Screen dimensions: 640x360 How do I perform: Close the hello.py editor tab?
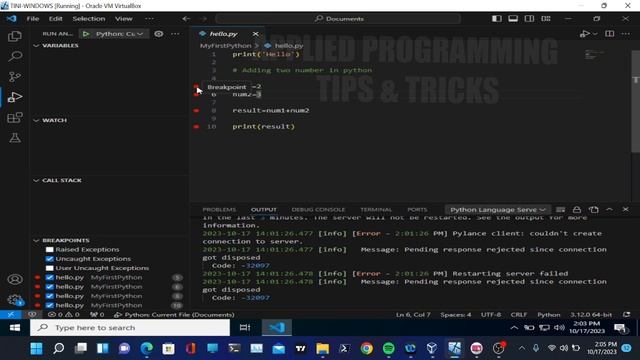point(256,34)
